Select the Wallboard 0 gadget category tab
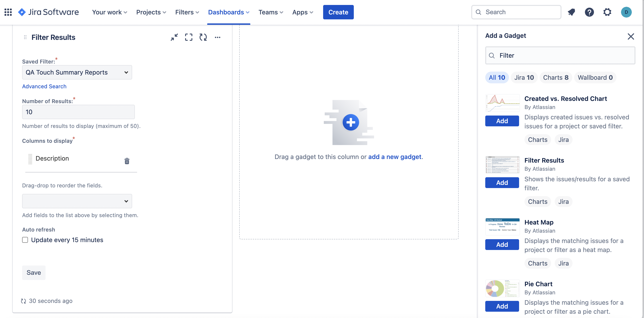The height and width of the screenshot is (318, 644). tap(595, 78)
